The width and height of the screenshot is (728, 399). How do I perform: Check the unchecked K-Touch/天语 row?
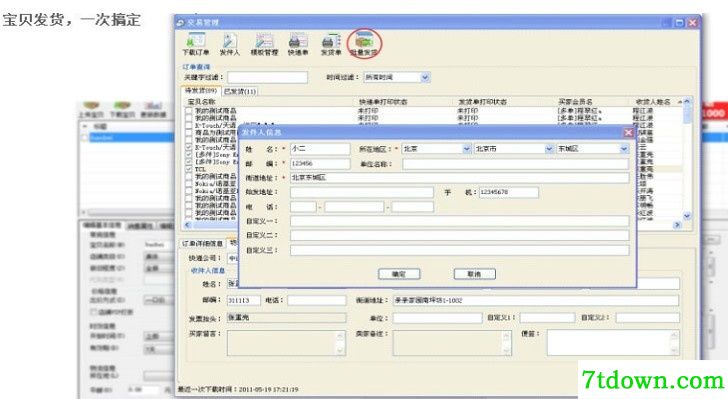pos(188,125)
